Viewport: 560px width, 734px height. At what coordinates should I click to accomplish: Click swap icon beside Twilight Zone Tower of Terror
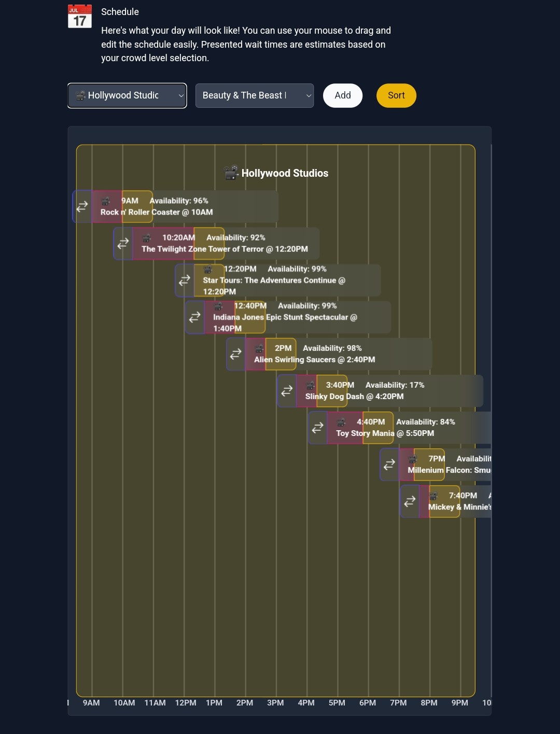coord(123,243)
